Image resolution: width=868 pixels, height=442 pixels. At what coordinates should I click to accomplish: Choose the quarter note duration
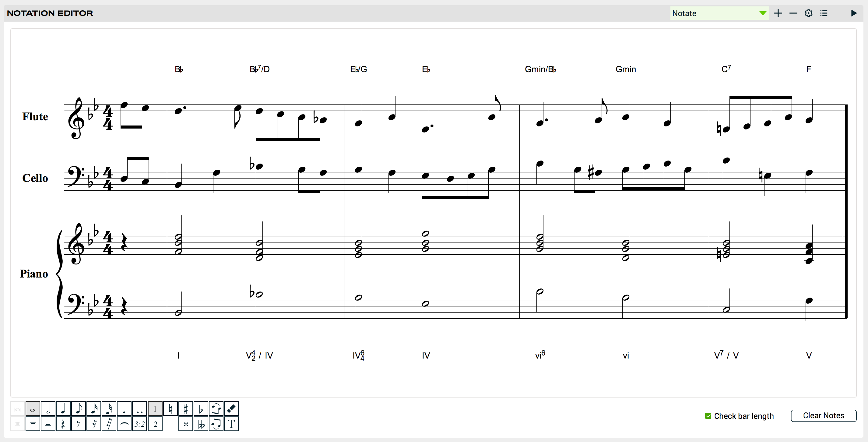pos(63,408)
